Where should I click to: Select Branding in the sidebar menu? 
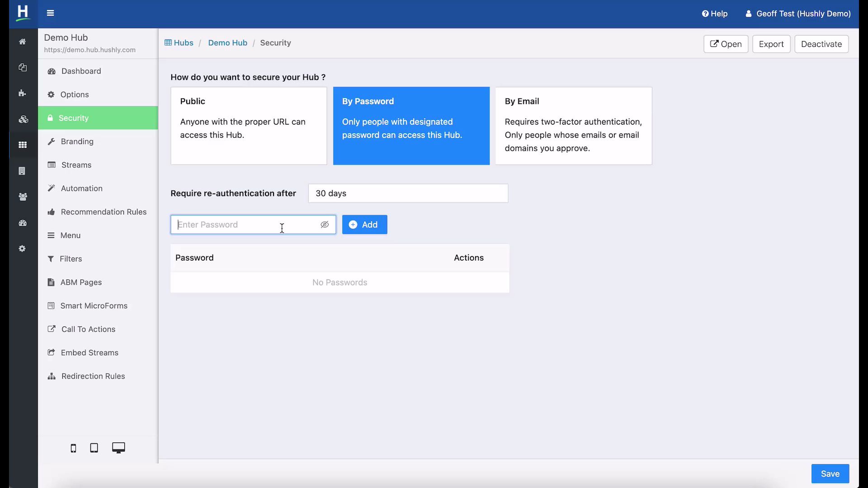click(77, 141)
